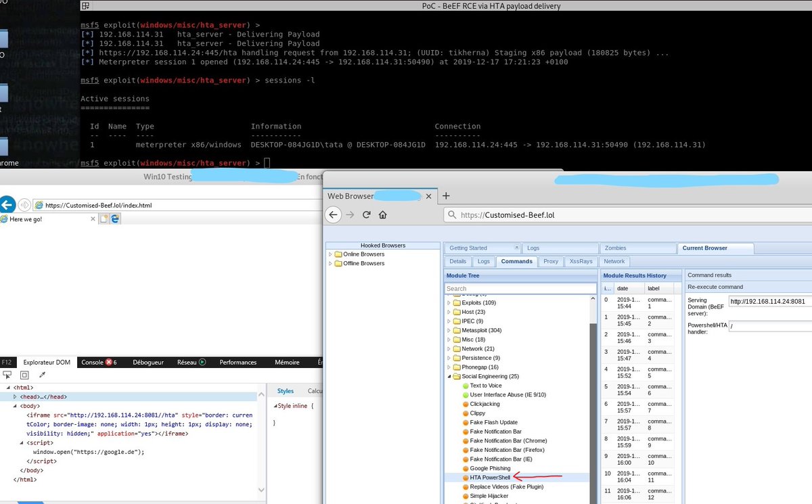Open the Network sub-tab
The height and width of the screenshot is (504, 812).
point(614,261)
